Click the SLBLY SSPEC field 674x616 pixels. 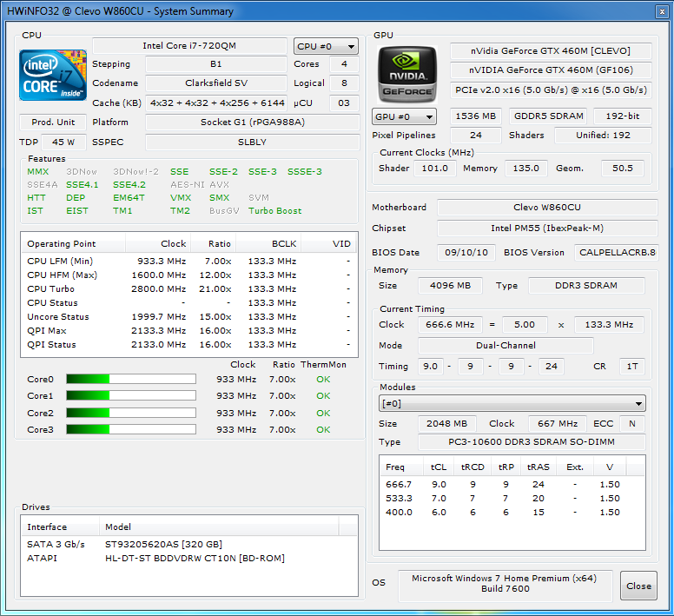(x=253, y=142)
